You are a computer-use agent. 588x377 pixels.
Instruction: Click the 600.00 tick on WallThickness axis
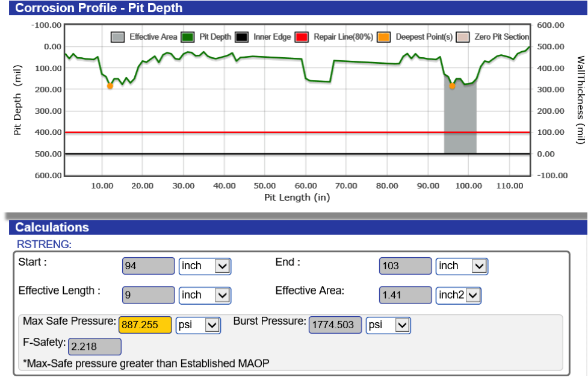tap(551, 25)
